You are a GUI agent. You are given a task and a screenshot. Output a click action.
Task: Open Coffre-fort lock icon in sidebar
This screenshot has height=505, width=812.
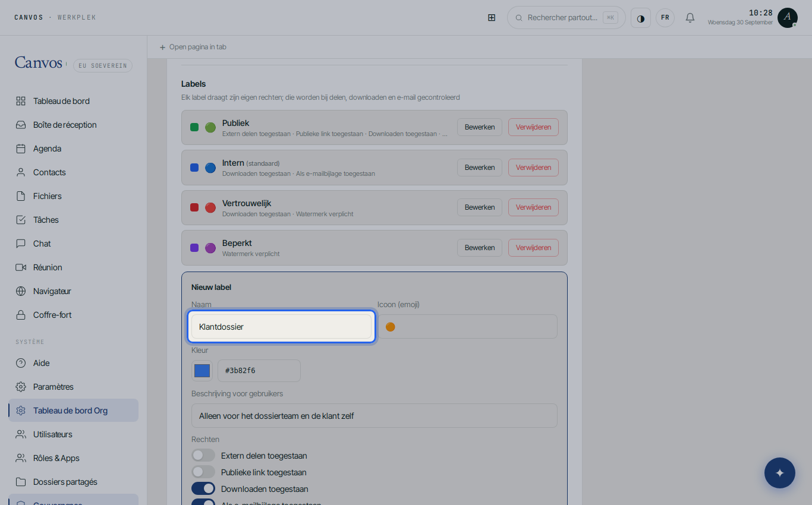coord(21,315)
